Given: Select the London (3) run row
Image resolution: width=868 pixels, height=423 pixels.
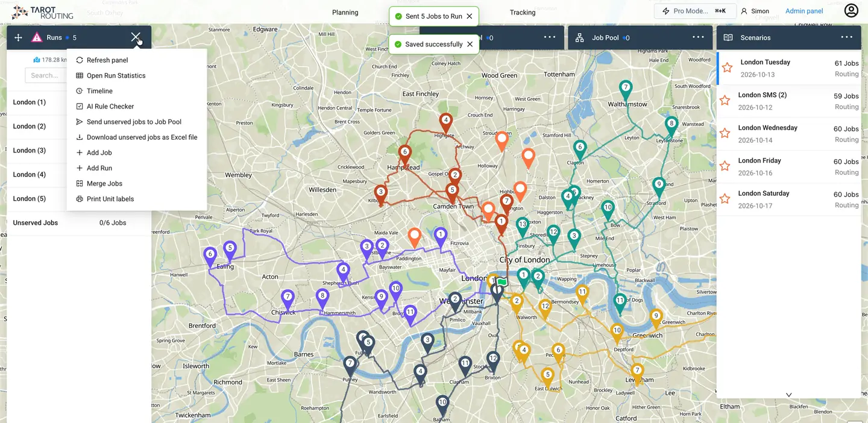Looking at the screenshot, I should tap(37, 150).
